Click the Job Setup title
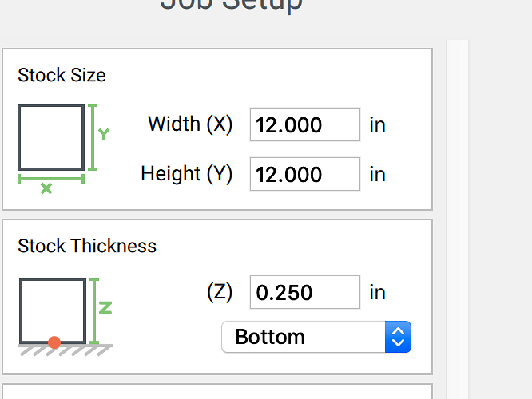 tap(232, 5)
